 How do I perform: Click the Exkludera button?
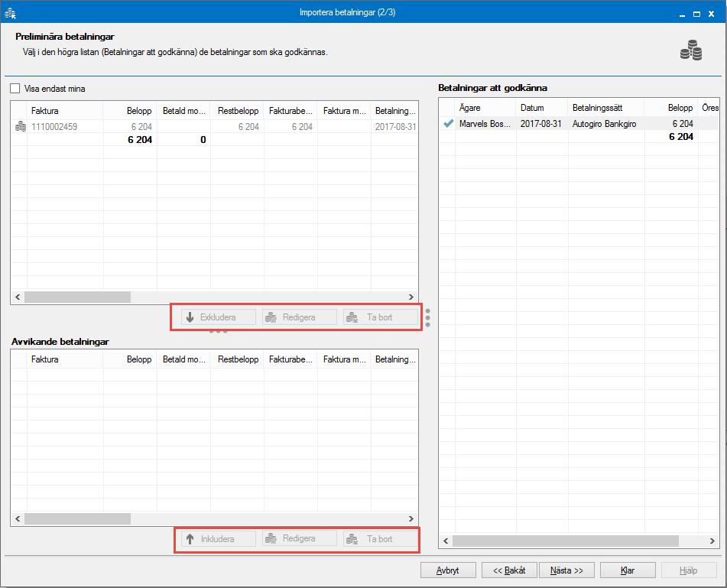coord(219,317)
